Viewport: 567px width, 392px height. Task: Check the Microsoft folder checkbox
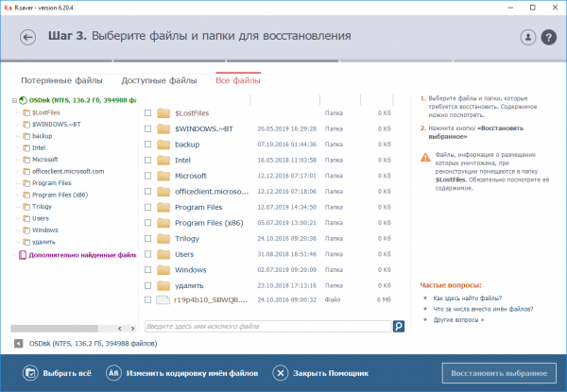pyautogui.click(x=147, y=176)
